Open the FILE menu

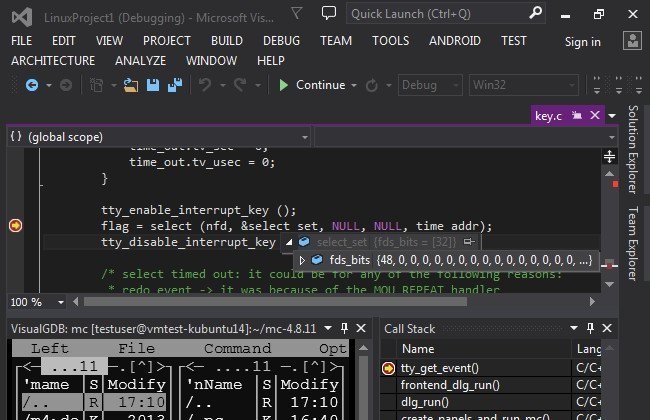(22, 41)
